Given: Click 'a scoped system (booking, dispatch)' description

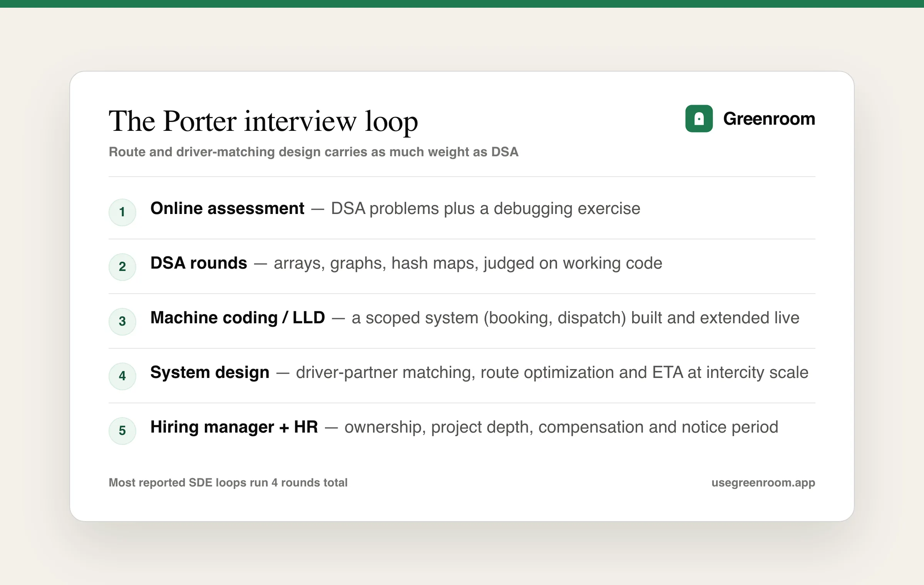Looking at the screenshot, I should [x=576, y=318].
